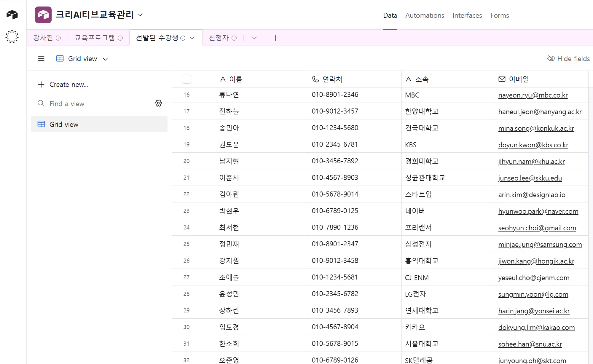The image size is (593, 364).
Task: Click Create new... in the sidebar
Action: click(68, 84)
